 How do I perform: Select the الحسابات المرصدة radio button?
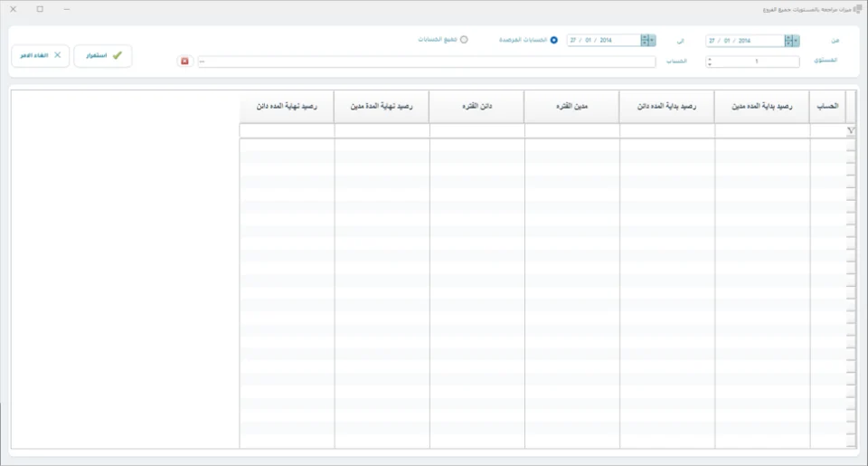coord(553,40)
